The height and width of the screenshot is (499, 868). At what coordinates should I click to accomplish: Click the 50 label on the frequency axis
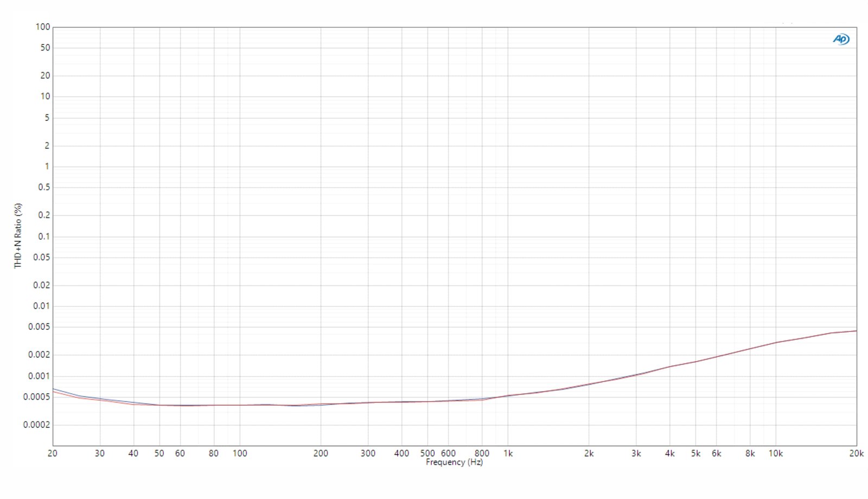159,453
